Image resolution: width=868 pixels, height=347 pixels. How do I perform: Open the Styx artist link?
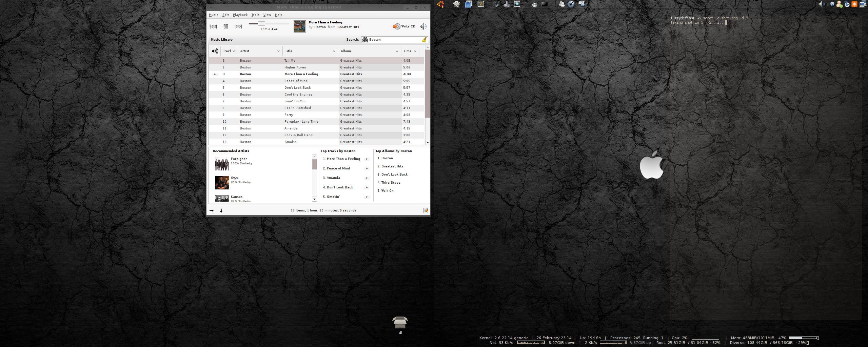[x=234, y=178]
